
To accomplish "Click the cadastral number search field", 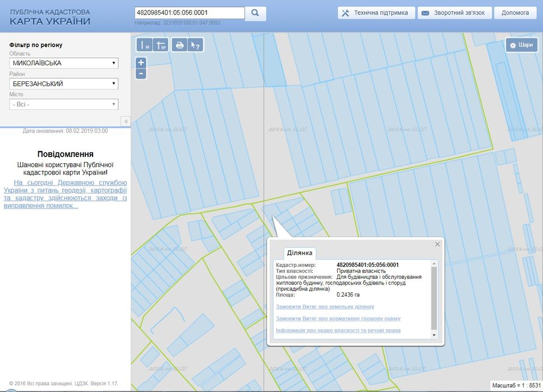I will (x=190, y=12).
